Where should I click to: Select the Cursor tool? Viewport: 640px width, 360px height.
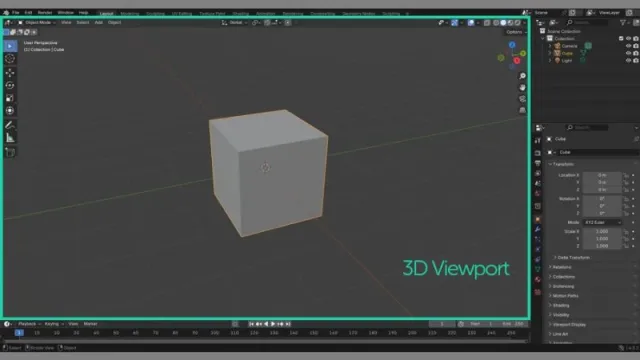(x=10, y=59)
